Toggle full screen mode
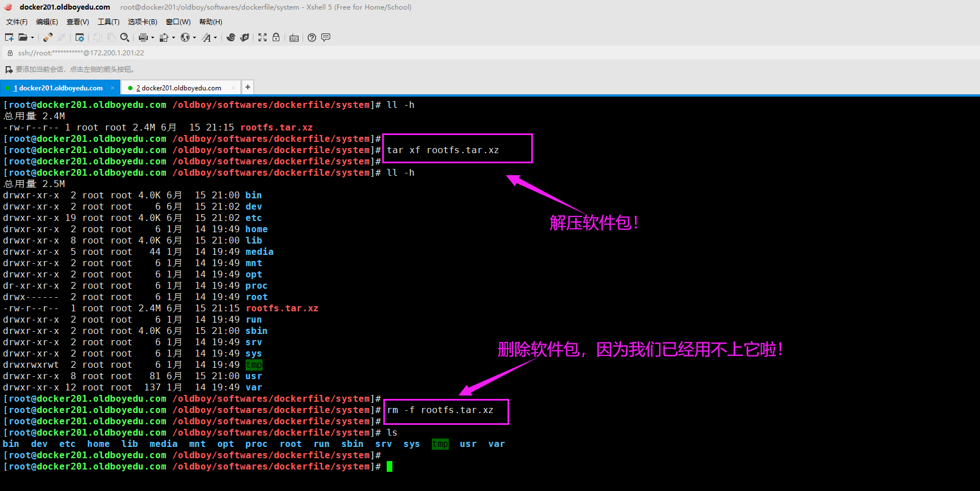 pyautogui.click(x=262, y=37)
